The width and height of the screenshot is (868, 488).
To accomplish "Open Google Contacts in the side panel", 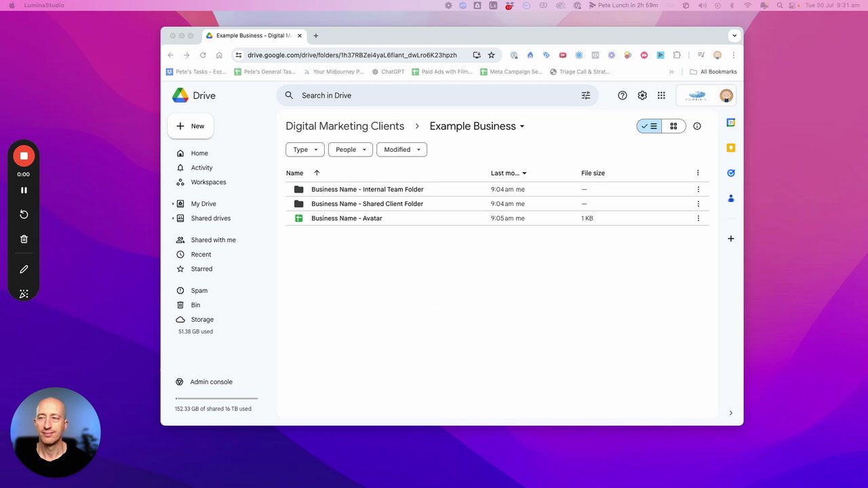I will click(731, 199).
